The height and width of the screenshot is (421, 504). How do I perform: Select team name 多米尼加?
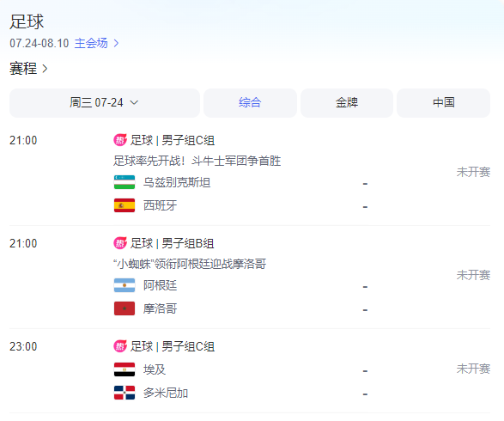tap(166, 393)
